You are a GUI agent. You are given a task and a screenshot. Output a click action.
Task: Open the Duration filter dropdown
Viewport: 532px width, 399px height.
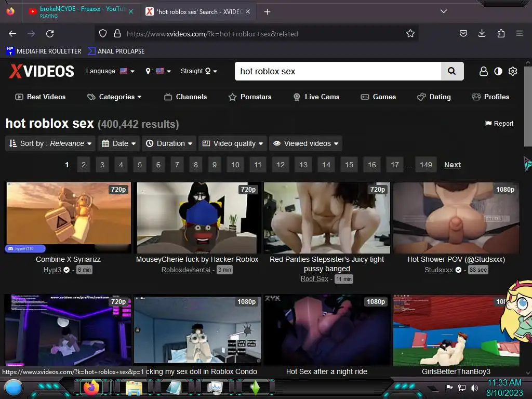coord(169,143)
